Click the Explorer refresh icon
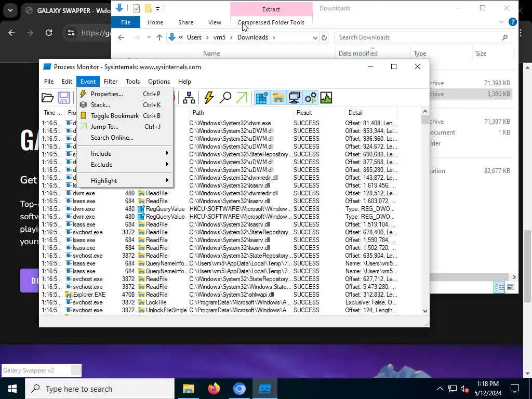The width and height of the screenshot is (532, 399). coord(324,37)
